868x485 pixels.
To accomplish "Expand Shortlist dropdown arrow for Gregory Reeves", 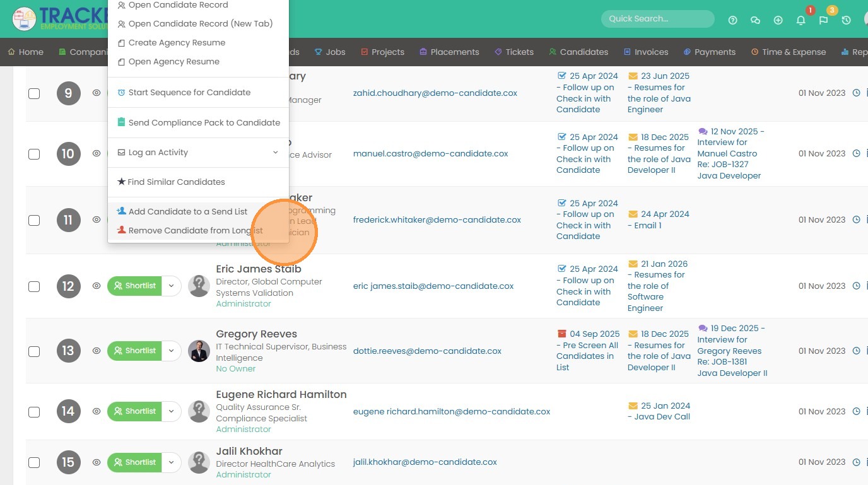I will click(171, 351).
